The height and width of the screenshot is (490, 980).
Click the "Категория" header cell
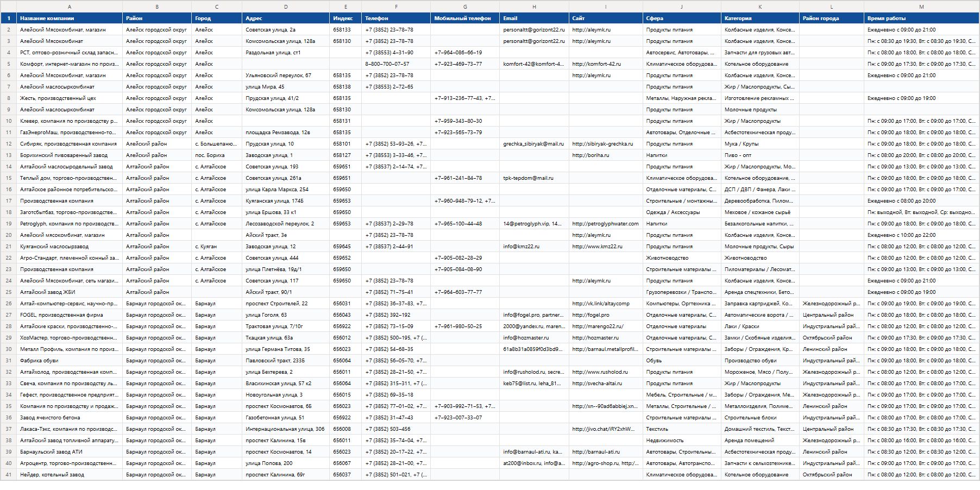pos(760,18)
